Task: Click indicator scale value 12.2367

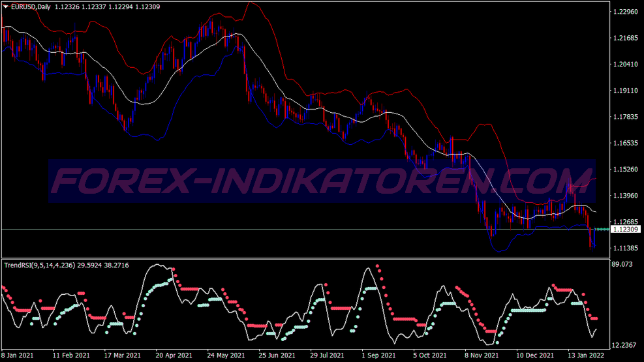Action: pos(624,345)
